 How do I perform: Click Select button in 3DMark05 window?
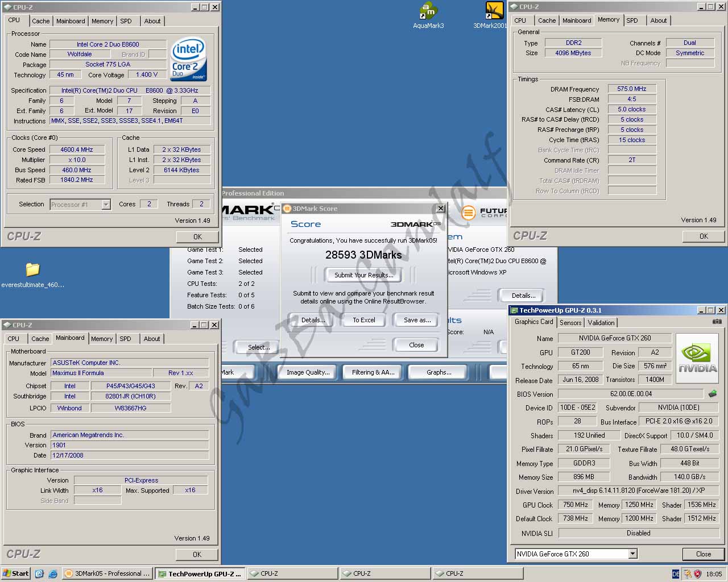(x=259, y=347)
